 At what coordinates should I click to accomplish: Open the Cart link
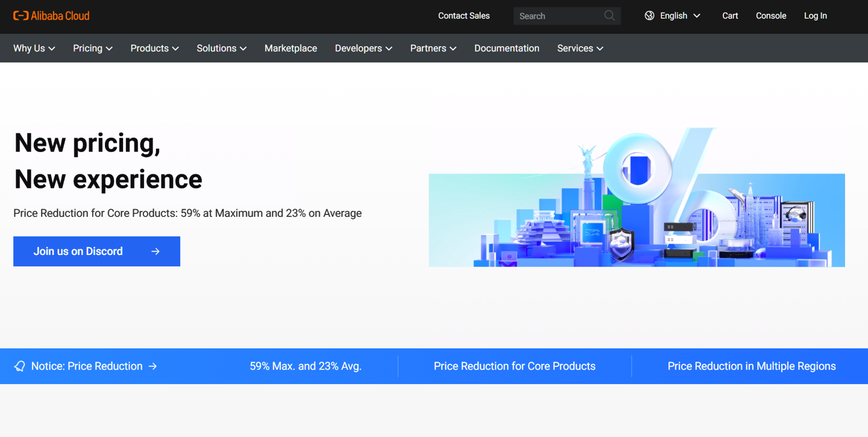tap(730, 16)
